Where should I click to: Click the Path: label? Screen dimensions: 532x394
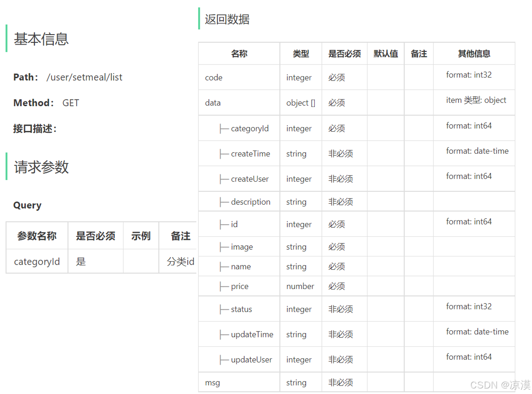pyautogui.click(x=26, y=77)
